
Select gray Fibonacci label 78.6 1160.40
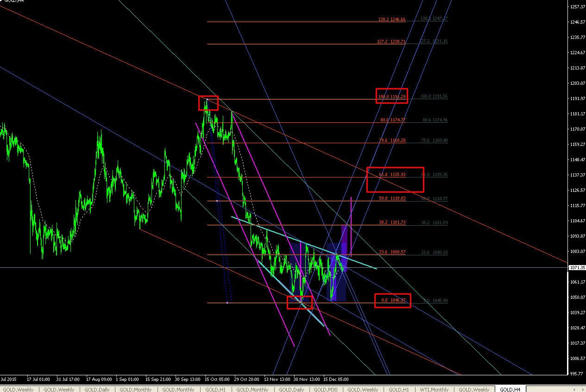click(x=435, y=140)
